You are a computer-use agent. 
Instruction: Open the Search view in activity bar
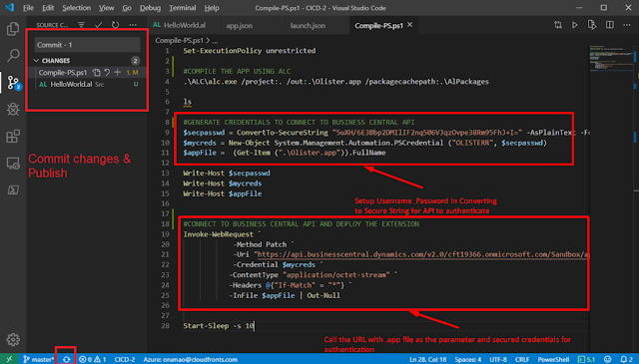pyautogui.click(x=13, y=55)
